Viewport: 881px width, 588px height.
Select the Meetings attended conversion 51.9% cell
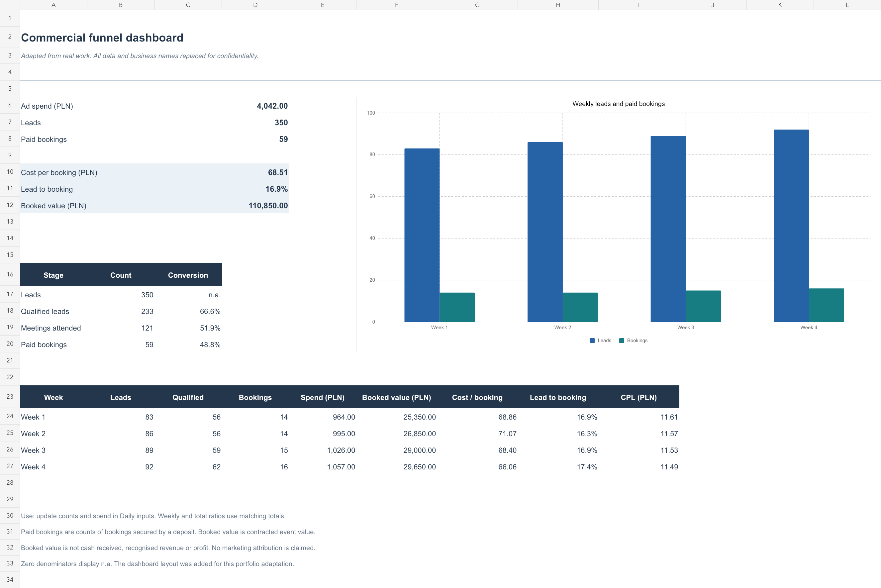[x=188, y=328]
